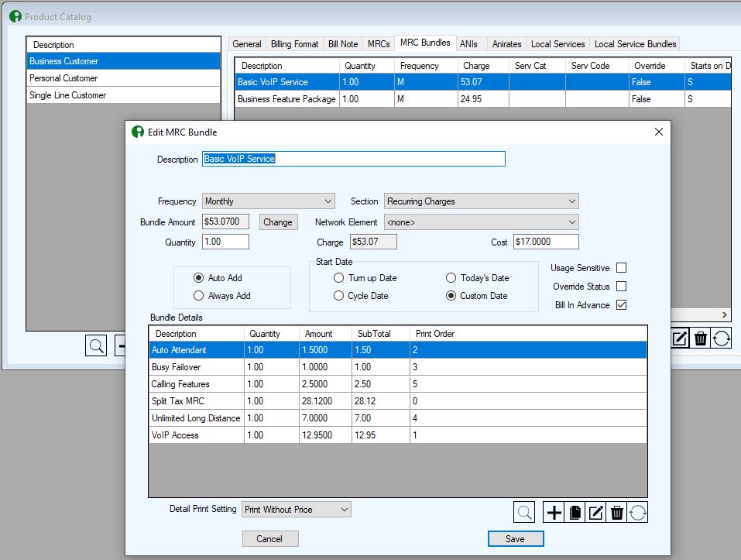Toggle the Override Status checkbox
Viewport: 741px width, 560px height.
coord(622,287)
